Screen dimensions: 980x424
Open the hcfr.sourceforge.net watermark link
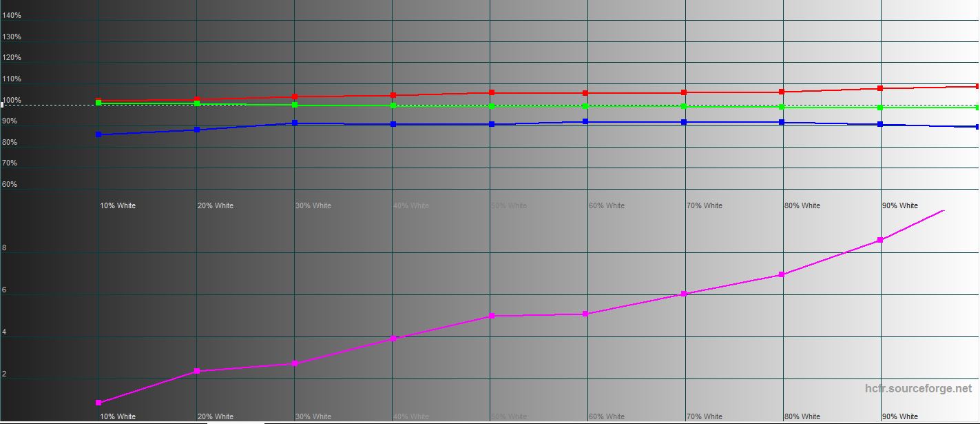(x=918, y=389)
